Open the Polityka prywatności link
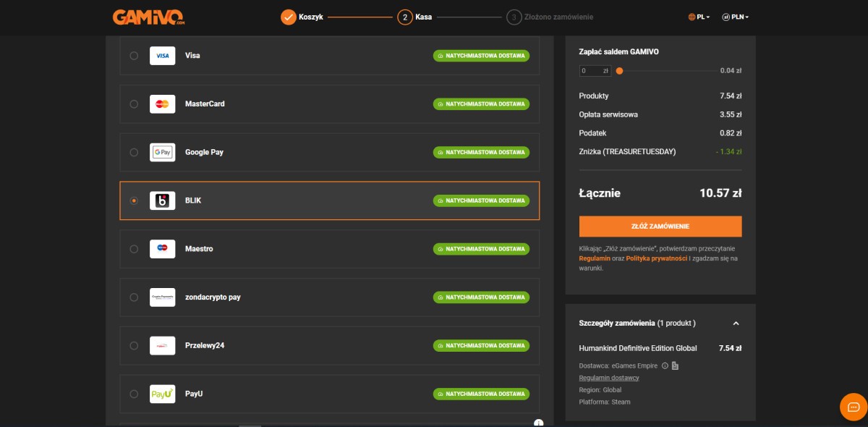Screen dimensions: 868x427 [x=657, y=258]
